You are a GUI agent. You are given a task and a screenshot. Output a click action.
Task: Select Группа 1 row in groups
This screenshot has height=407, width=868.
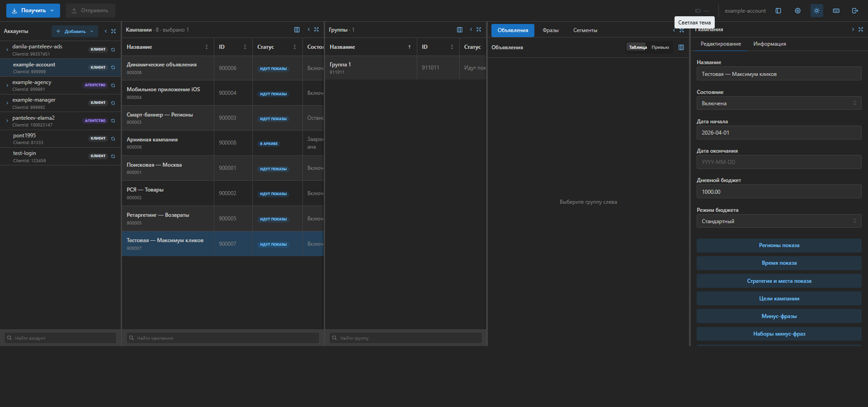click(405, 68)
